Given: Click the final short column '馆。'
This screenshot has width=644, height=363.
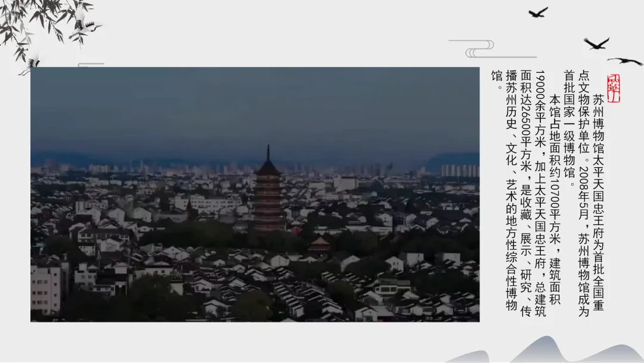Looking at the screenshot, I should (x=497, y=81).
